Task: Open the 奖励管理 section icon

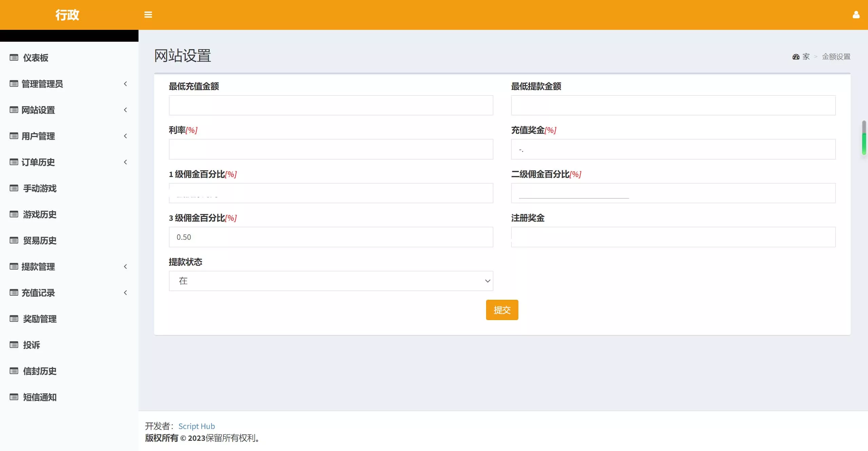Action: [x=14, y=319]
